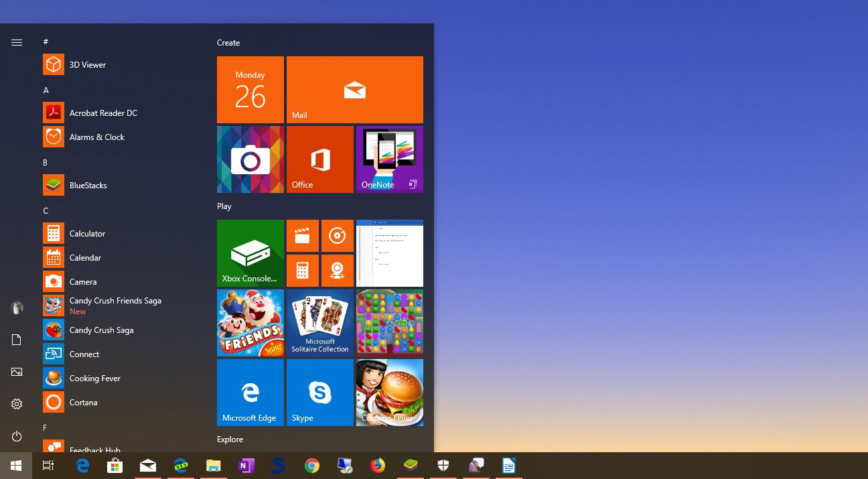Open Microsoft Store from the taskbar
The height and width of the screenshot is (479, 868).
115,466
